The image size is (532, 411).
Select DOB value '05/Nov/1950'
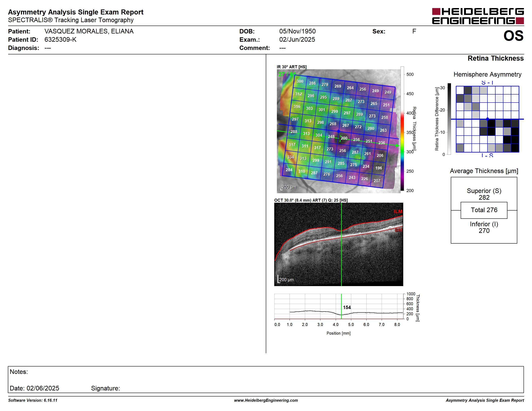[297, 31]
